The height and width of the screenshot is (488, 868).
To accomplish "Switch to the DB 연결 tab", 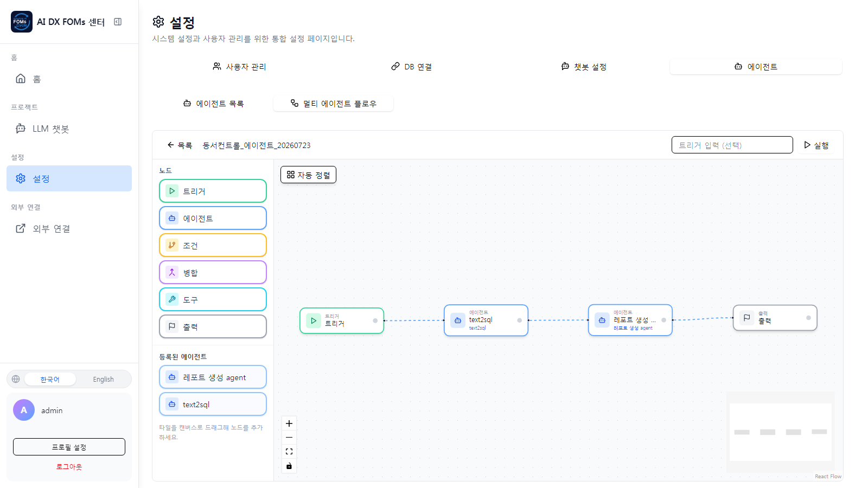I will [x=411, y=67].
